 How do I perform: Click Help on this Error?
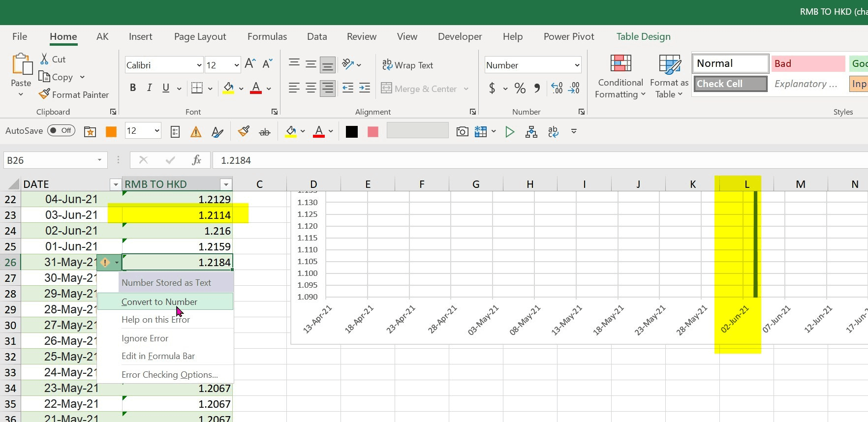[x=165, y=319]
